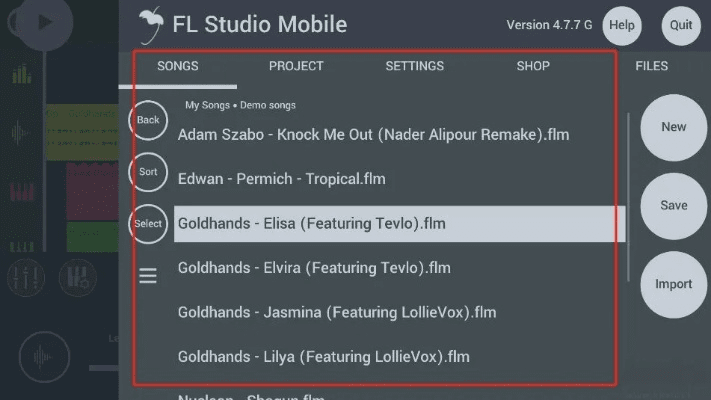Create a New song
The width and height of the screenshot is (711, 400).
click(673, 127)
